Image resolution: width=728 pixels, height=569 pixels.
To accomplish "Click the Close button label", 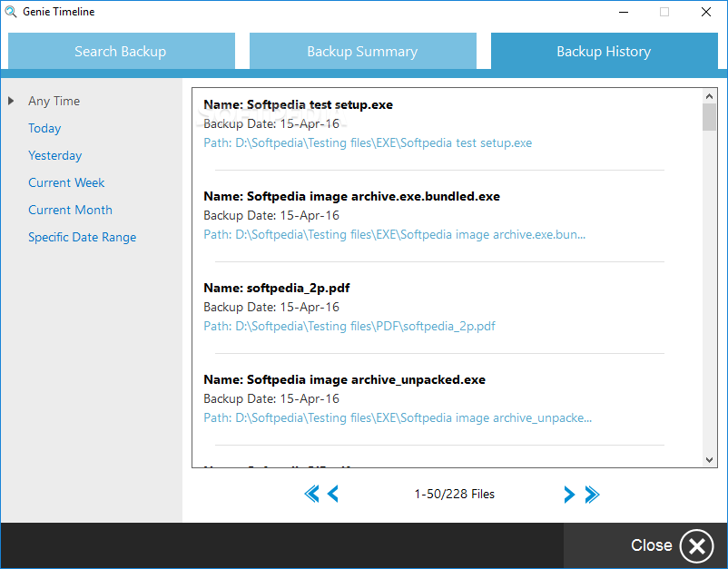I will coord(652,545).
